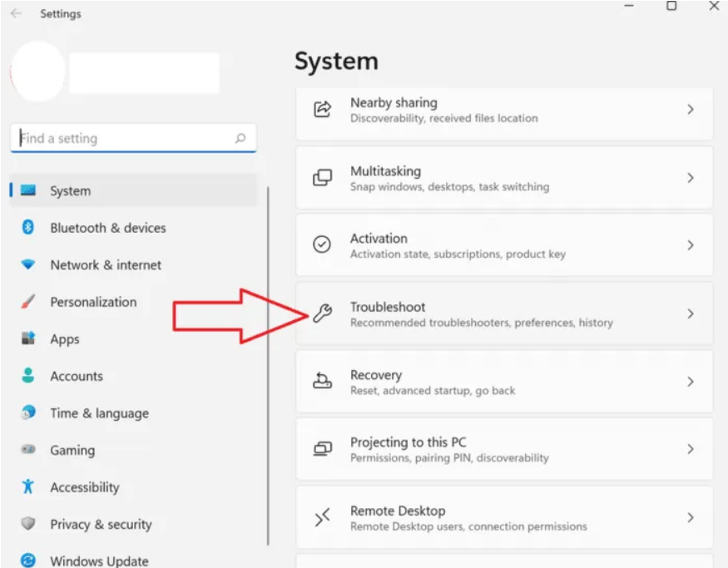Click the search magnifier icon
The width and height of the screenshot is (728, 568).
[240, 139]
